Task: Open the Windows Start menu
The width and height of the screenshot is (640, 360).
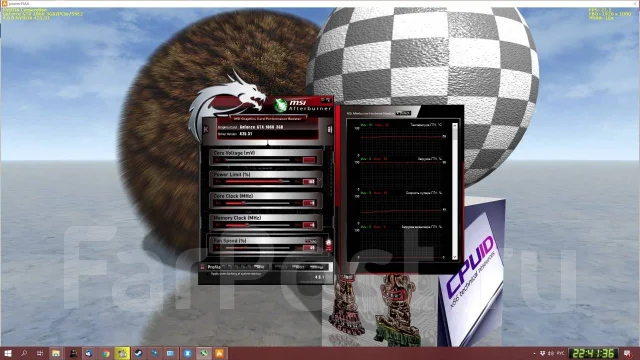Action: pos(8,353)
